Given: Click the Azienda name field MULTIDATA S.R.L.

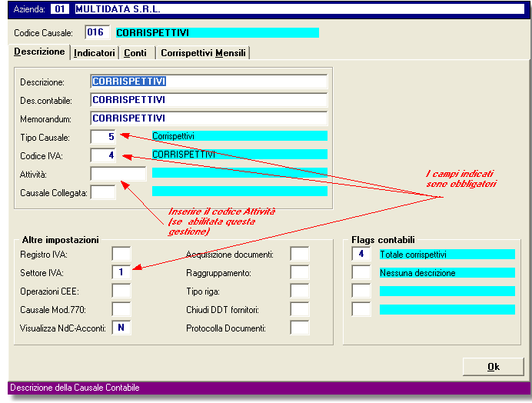Looking at the screenshot, I should 300,8.
